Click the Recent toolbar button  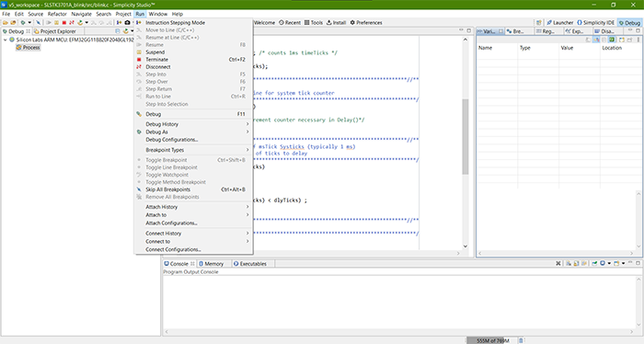[x=290, y=23]
